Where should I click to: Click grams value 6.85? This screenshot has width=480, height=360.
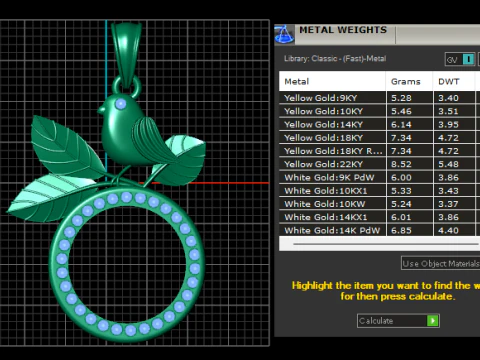point(401,230)
